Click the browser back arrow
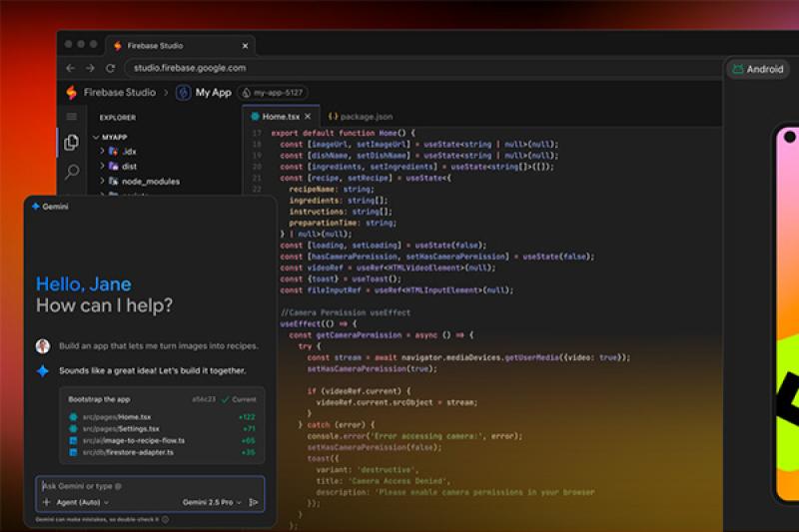Viewport: 799px width, 532px height. click(70, 68)
